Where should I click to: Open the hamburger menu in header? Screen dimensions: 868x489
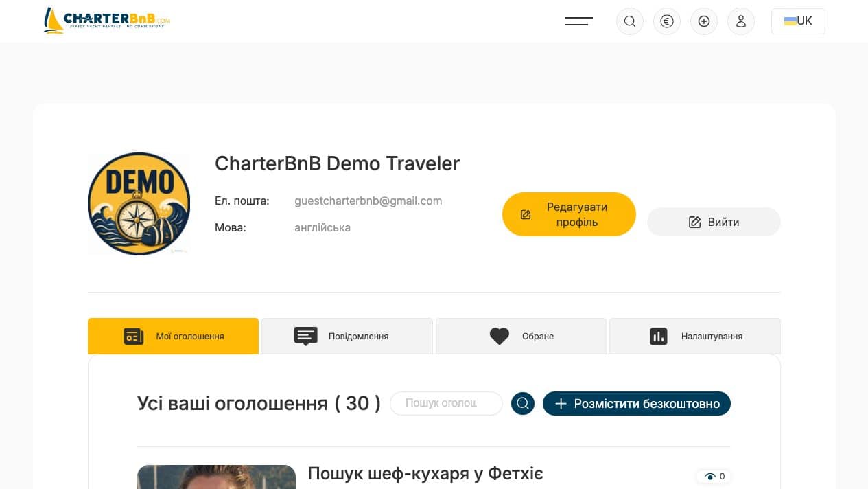[578, 21]
